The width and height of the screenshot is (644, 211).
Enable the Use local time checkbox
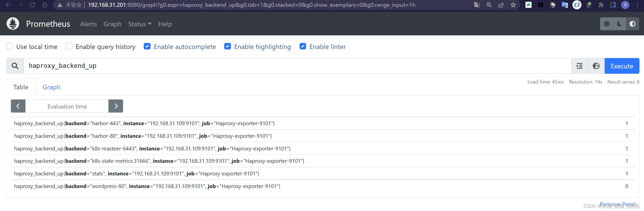coord(10,46)
